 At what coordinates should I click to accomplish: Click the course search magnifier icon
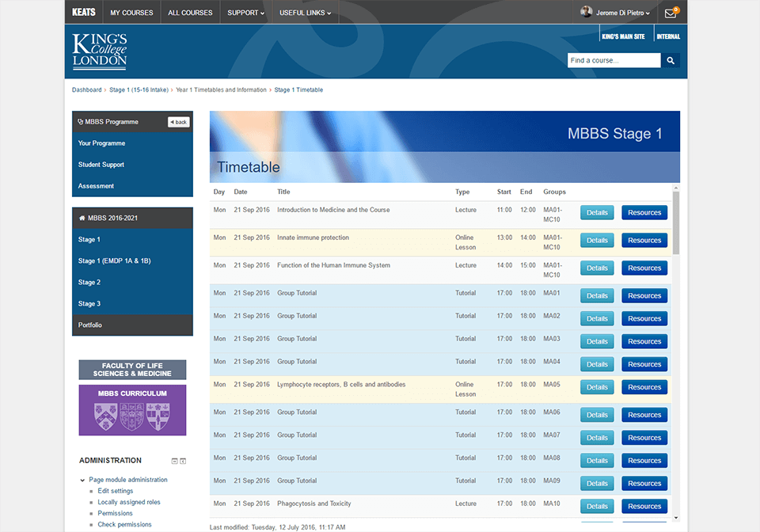tap(671, 61)
